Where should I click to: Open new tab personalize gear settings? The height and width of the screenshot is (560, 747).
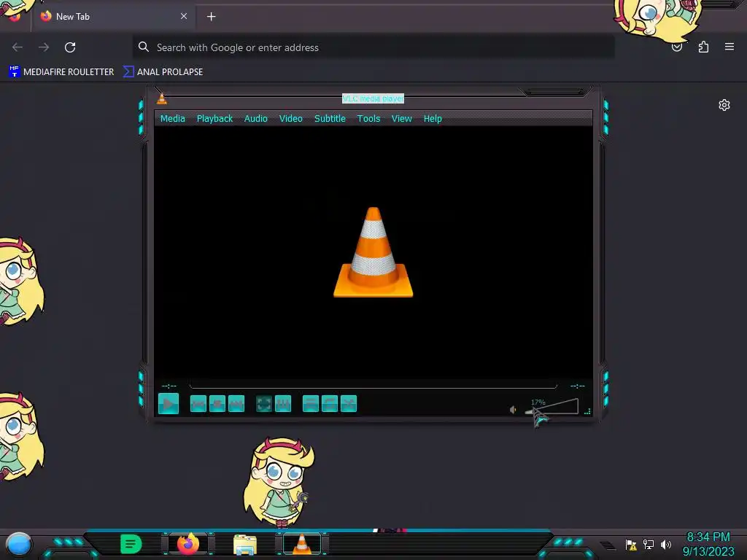coord(724,105)
